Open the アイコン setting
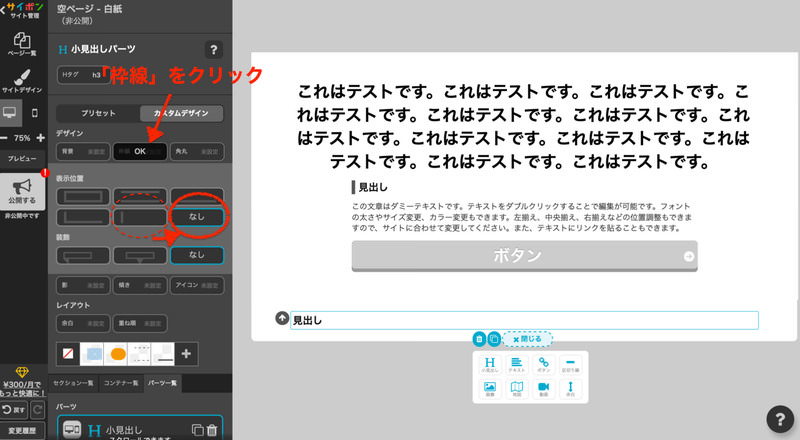 tap(197, 285)
